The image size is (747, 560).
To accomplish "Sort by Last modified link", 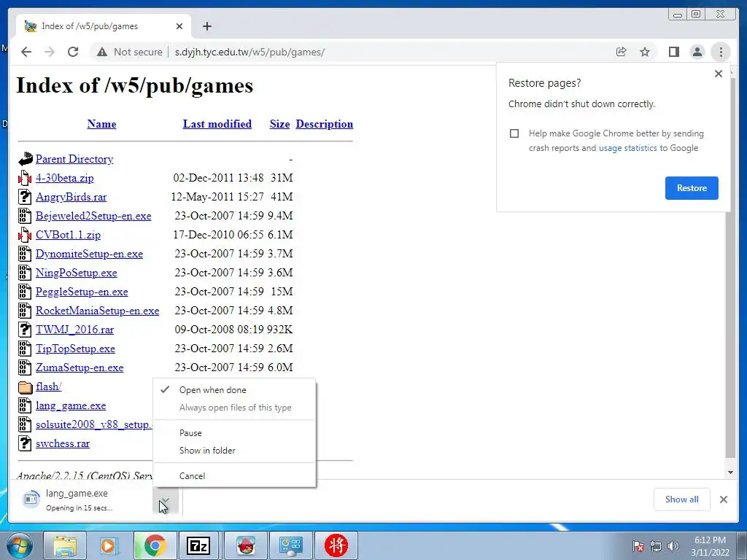I will pyautogui.click(x=217, y=124).
